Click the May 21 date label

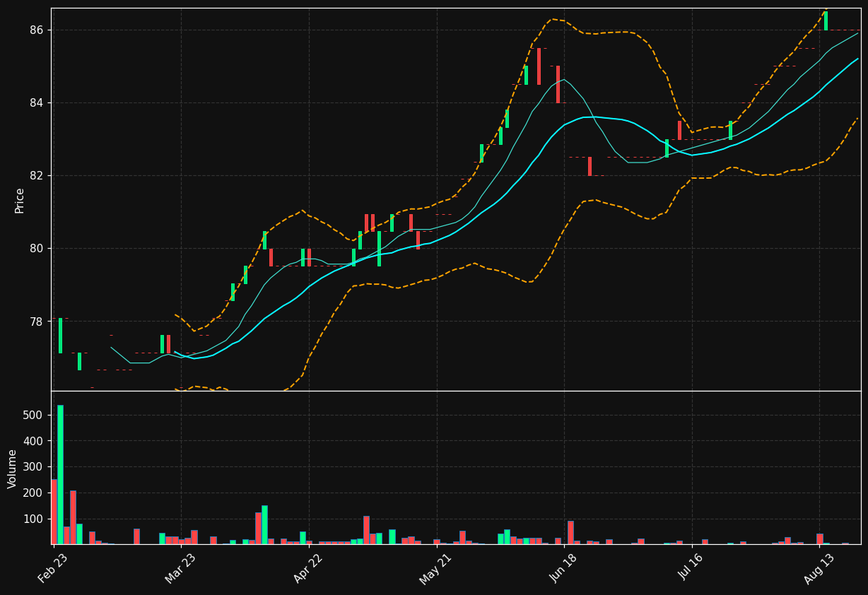coord(435,569)
